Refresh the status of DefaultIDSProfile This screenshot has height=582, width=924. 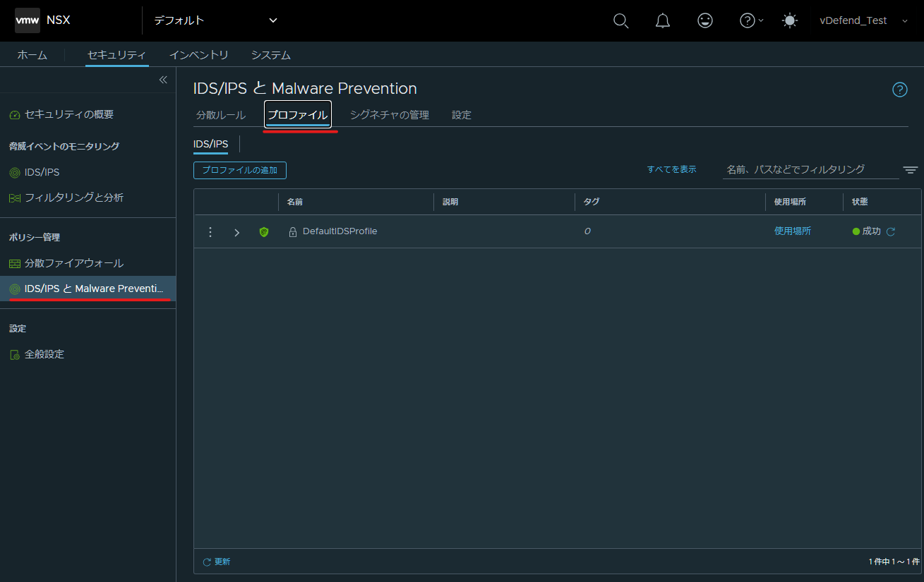click(891, 231)
